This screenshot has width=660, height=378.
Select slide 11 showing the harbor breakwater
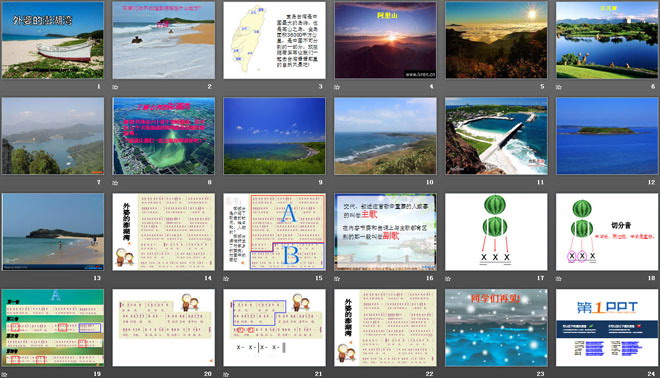click(496, 136)
